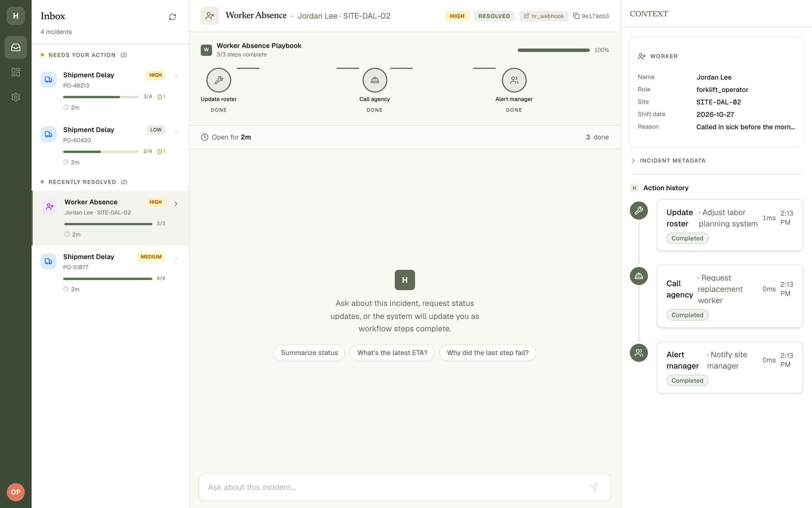Select Worker Absence Jordan Lee incident
Screen dimensions: 812x508
(110, 218)
